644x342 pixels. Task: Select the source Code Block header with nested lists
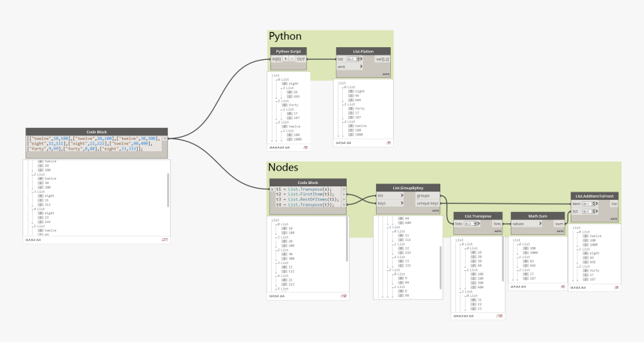point(97,132)
